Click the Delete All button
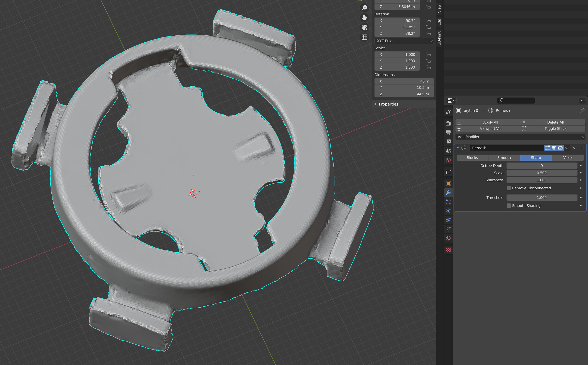This screenshot has height=365, width=588. (553, 122)
